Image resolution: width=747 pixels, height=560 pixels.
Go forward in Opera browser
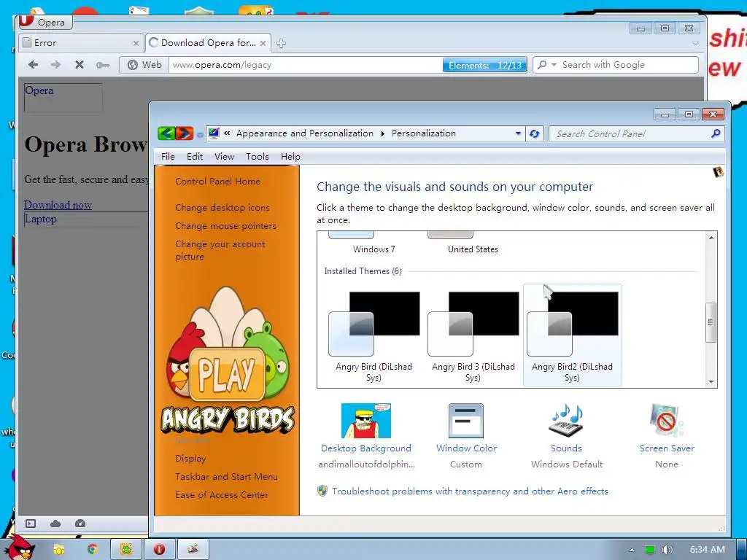[55, 64]
